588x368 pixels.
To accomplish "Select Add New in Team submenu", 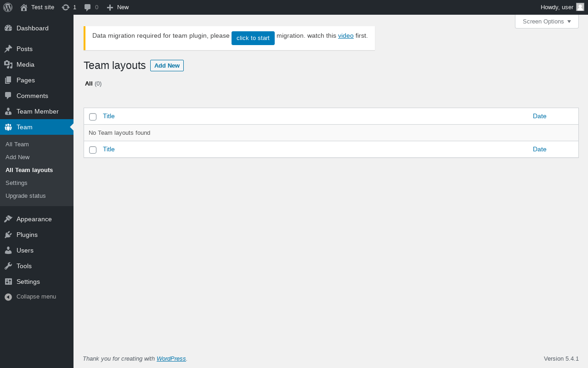I will click(17, 157).
